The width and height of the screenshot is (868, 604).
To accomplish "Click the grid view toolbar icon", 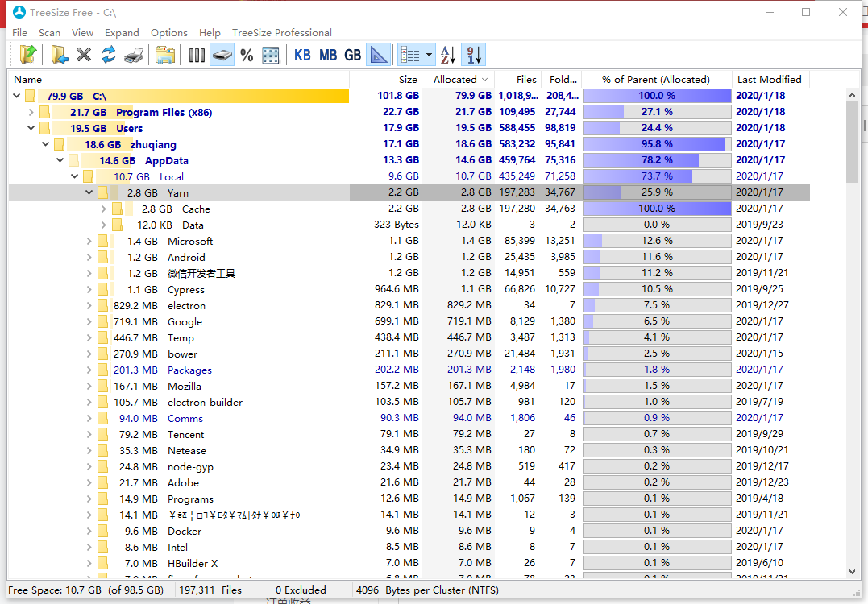I will coord(271,55).
